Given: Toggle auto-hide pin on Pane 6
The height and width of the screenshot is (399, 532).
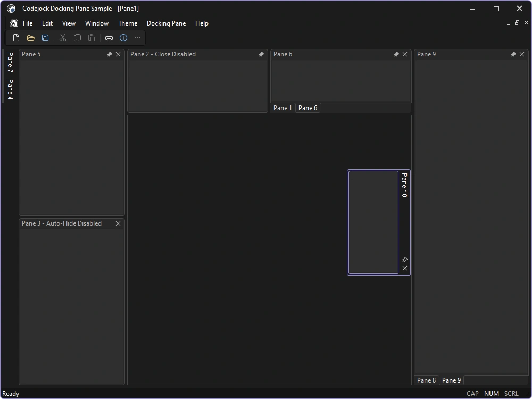Looking at the screenshot, I should (396, 54).
